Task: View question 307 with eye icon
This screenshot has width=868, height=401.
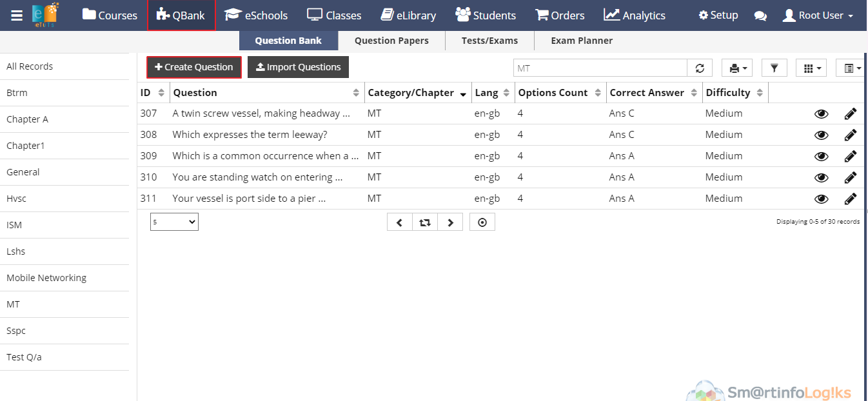Action: click(821, 114)
